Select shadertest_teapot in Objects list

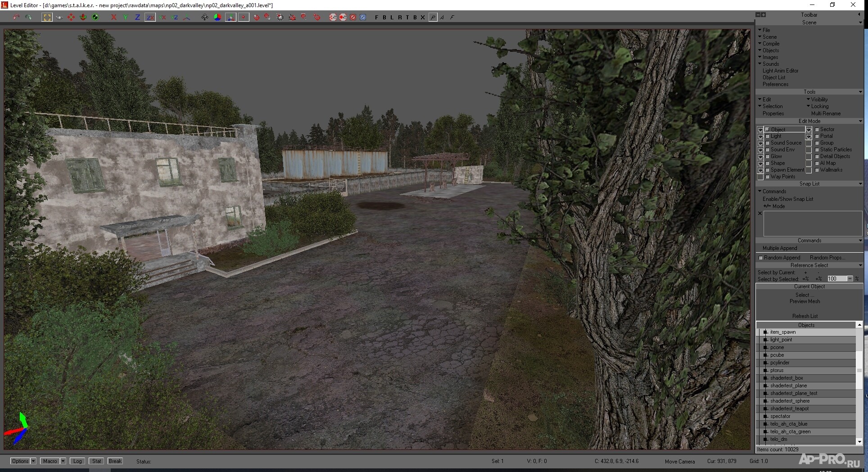789,408
